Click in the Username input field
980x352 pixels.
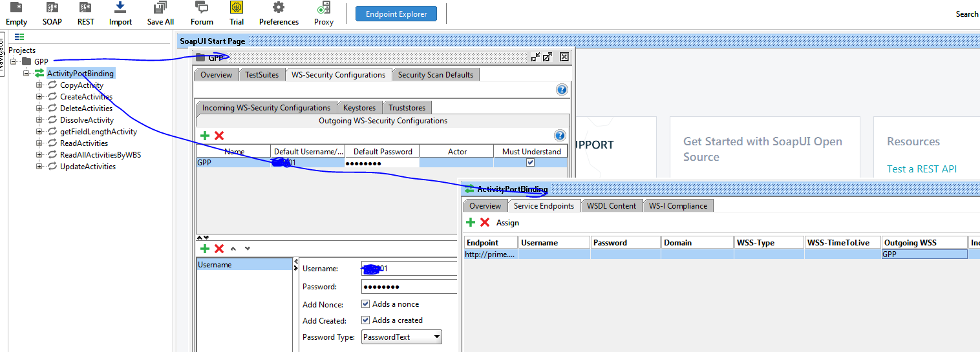[x=409, y=269]
